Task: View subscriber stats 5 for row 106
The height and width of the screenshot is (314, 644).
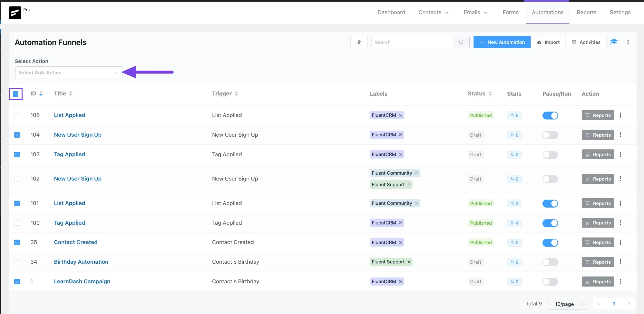Action: click(514, 115)
